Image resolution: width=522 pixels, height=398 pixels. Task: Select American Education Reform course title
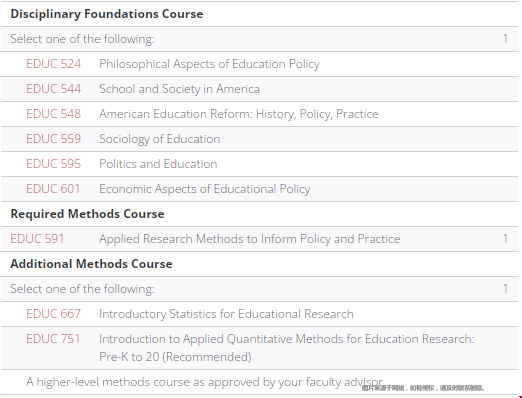[x=239, y=114]
